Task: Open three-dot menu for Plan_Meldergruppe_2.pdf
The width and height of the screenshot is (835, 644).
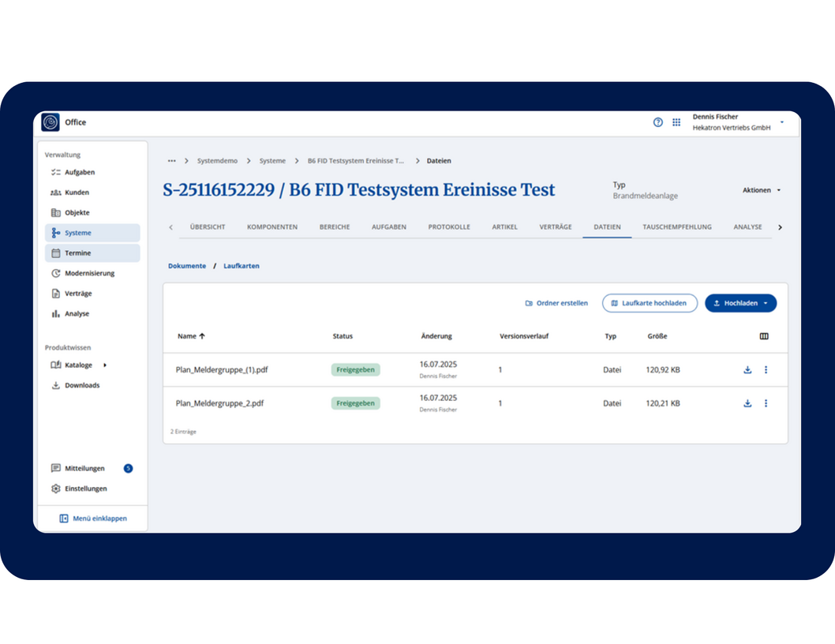Action: (766, 403)
